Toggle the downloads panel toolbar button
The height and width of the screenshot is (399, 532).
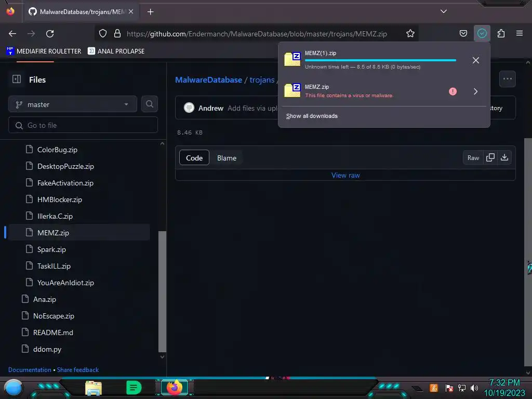[482, 34]
